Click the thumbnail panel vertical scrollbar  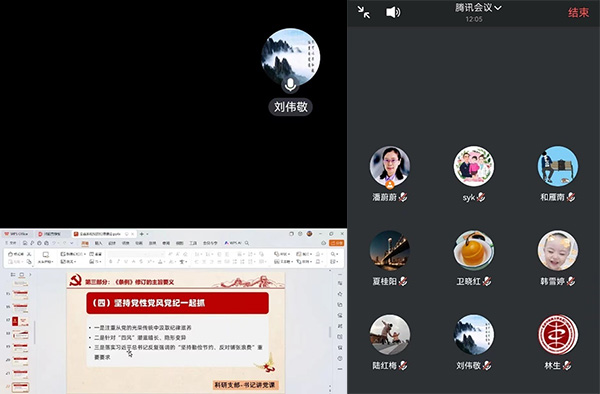click(35, 332)
